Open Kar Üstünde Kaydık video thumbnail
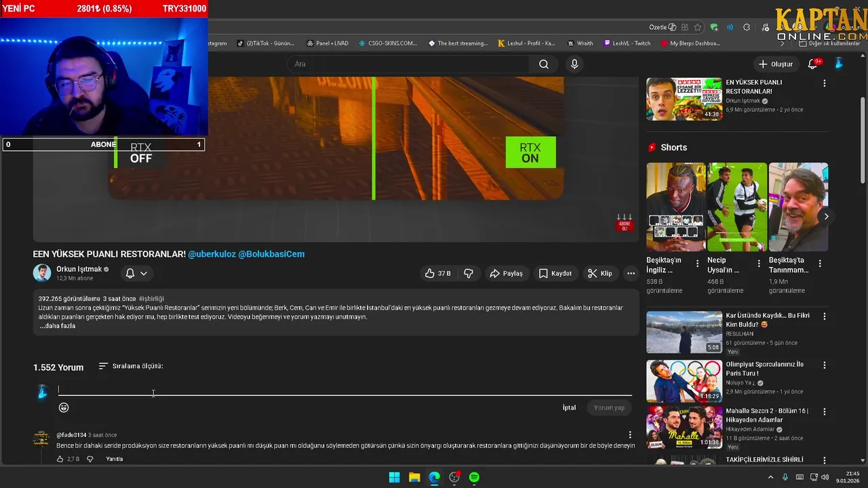The height and width of the screenshot is (488, 868). point(684,332)
